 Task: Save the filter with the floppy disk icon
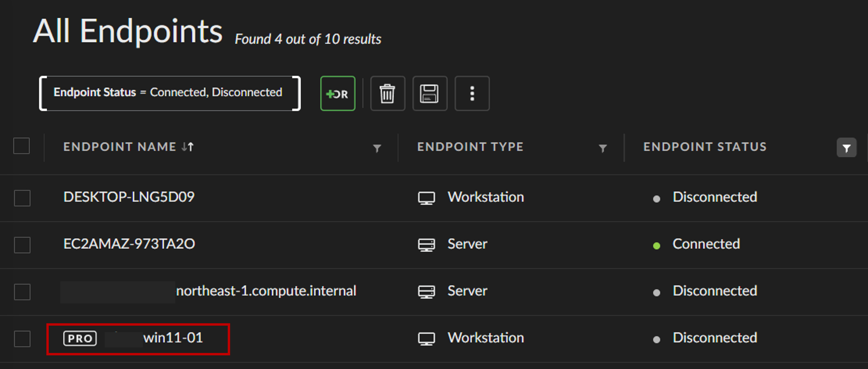[x=430, y=94]
